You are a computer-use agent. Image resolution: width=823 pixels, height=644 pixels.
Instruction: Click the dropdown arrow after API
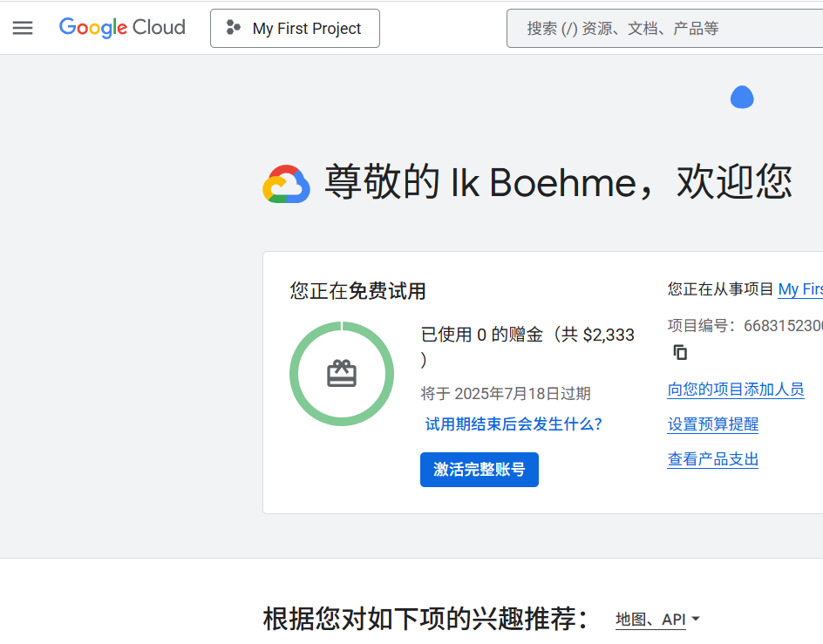(x=696, y=619)
